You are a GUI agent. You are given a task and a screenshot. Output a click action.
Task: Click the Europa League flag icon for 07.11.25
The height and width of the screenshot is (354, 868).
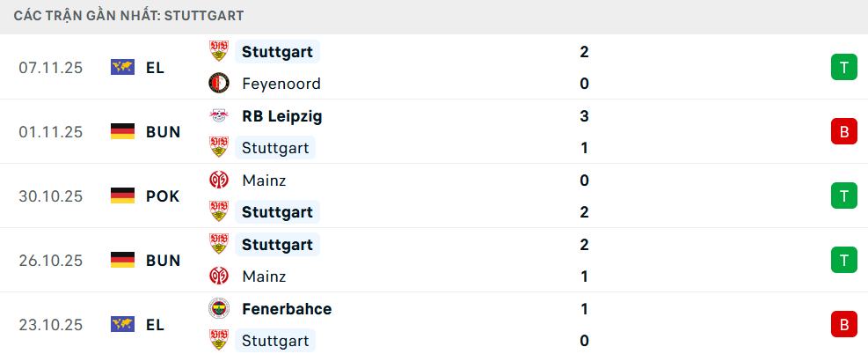pyautogui.click(x=122, y=68)
